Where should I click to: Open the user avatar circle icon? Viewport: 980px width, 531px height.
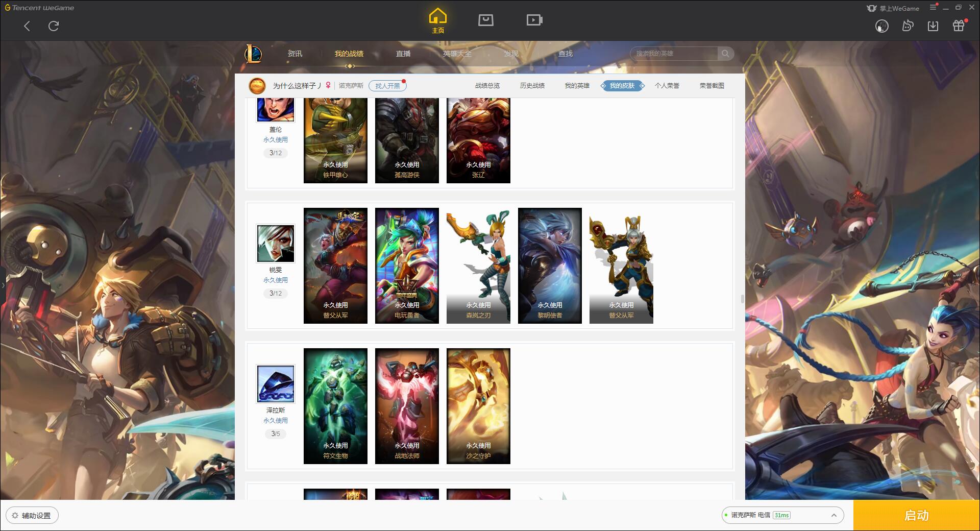(x=881, y=26)
